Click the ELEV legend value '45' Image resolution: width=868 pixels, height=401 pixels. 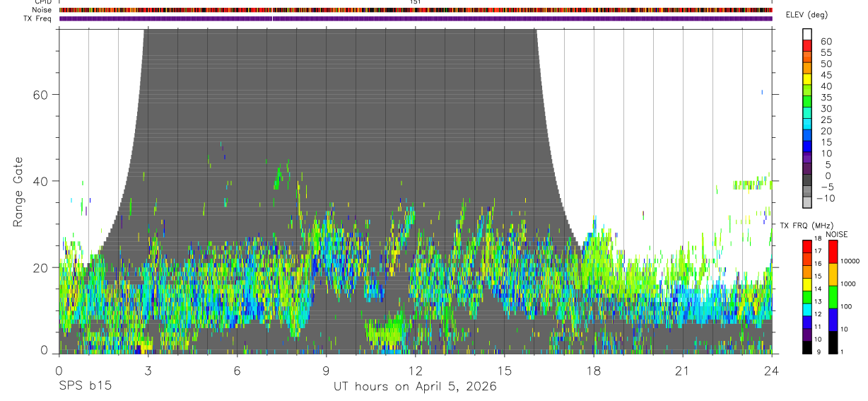(826, 75)
